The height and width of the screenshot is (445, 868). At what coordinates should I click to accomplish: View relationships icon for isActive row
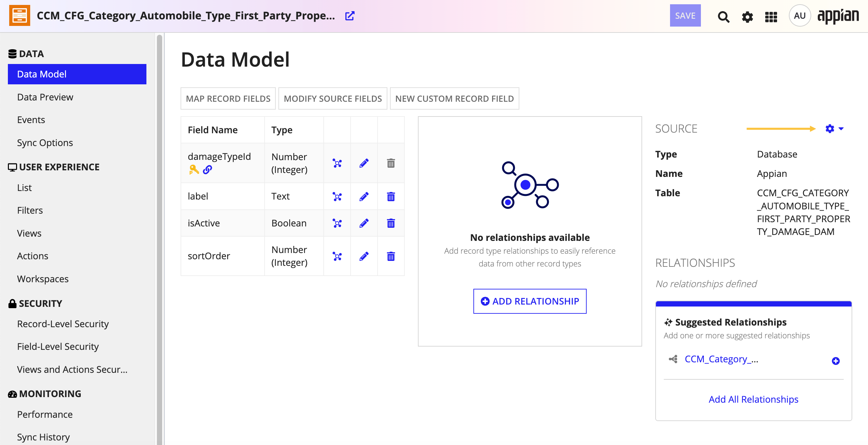[x=337, y=223]
